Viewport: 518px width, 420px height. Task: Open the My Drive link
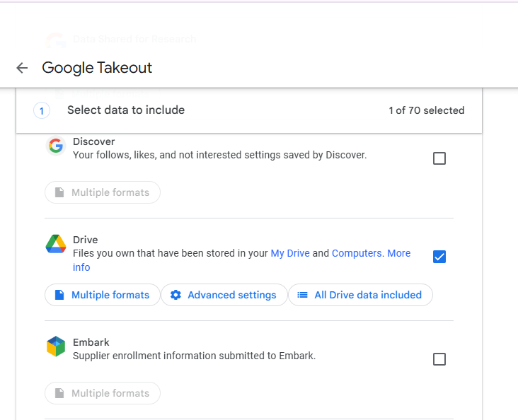coord(290,253)
